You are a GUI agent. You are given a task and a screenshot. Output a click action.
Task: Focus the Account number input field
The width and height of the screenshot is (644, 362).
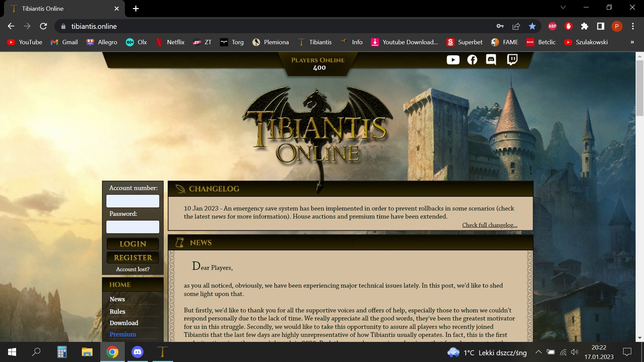tap(133, 201)
